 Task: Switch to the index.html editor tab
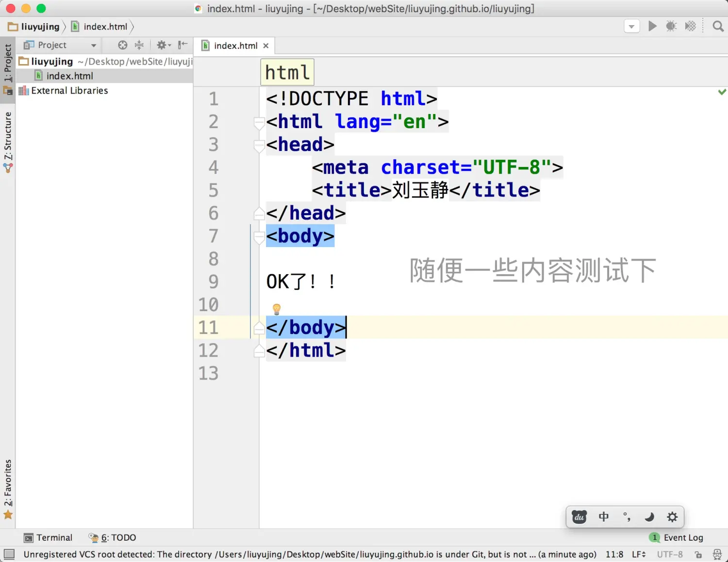pyautogui.click(x=235, y=46)
